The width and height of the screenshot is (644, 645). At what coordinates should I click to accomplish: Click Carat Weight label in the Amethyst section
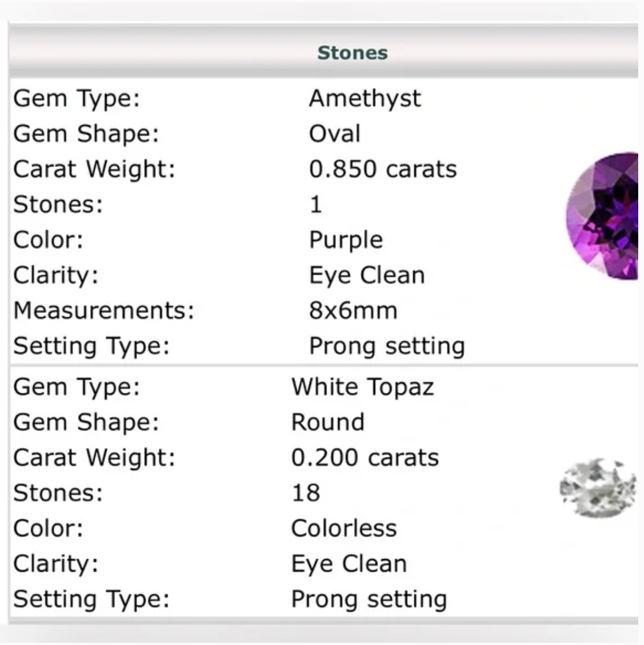pyautogui.click(x=94, y=169)
